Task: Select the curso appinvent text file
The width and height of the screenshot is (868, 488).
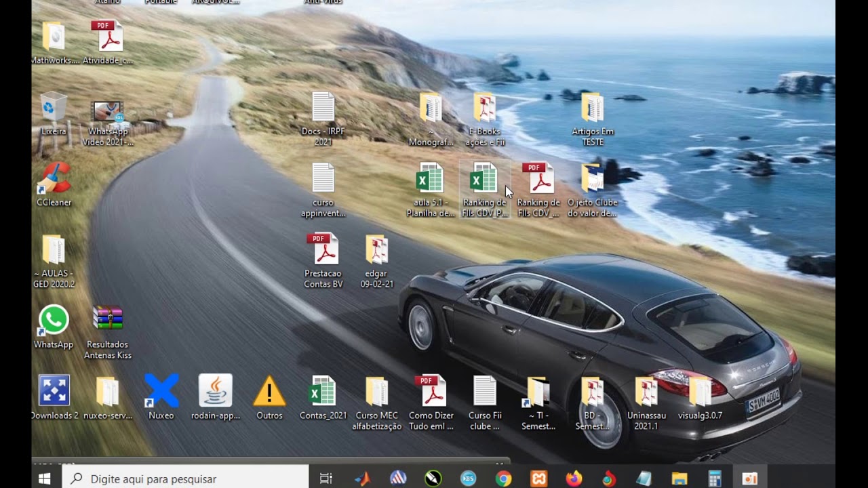Action: tap(323, 179)
